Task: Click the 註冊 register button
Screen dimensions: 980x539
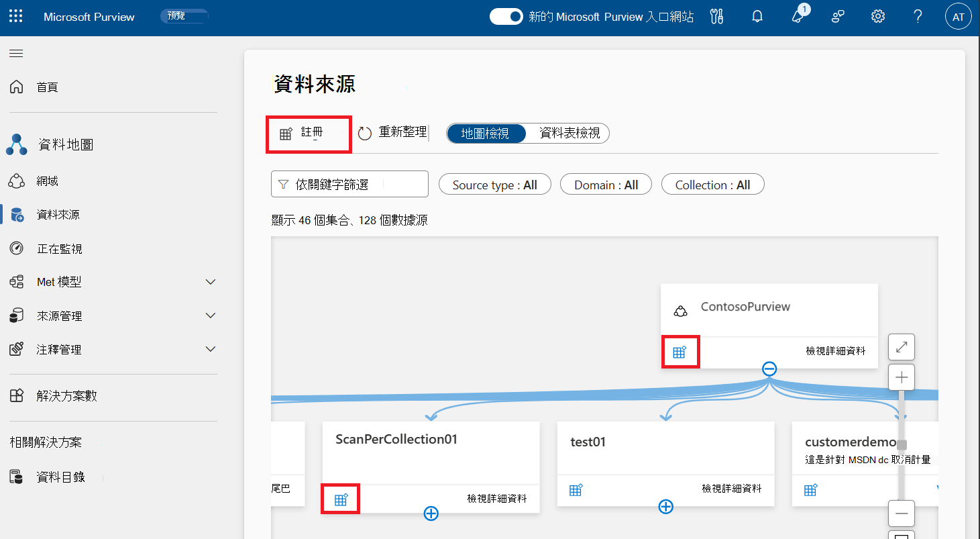Action: 309,134
